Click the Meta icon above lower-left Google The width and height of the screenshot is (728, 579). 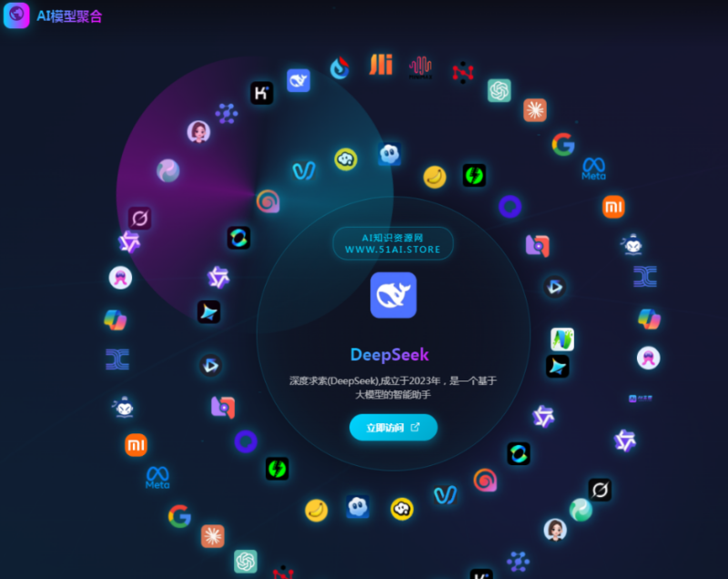[x=157, y=477]
